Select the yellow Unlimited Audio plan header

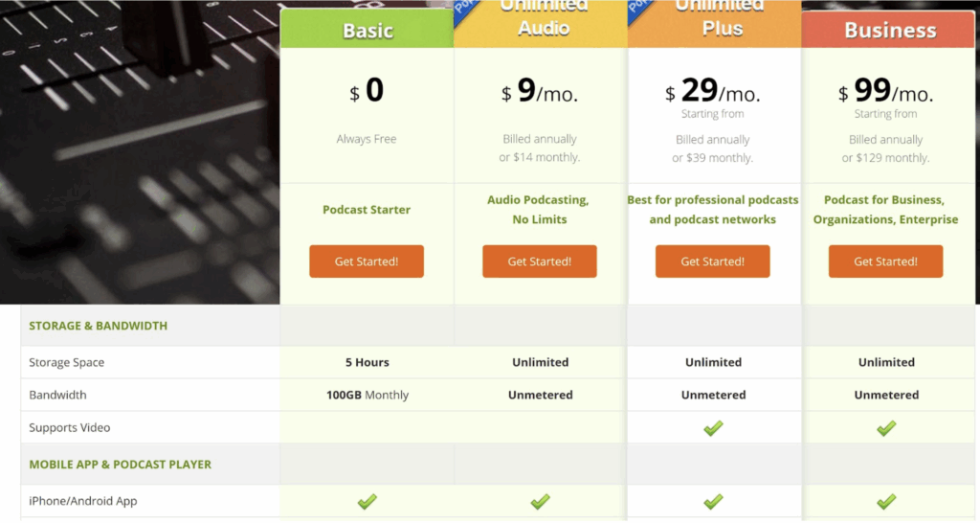pos(544,27)
